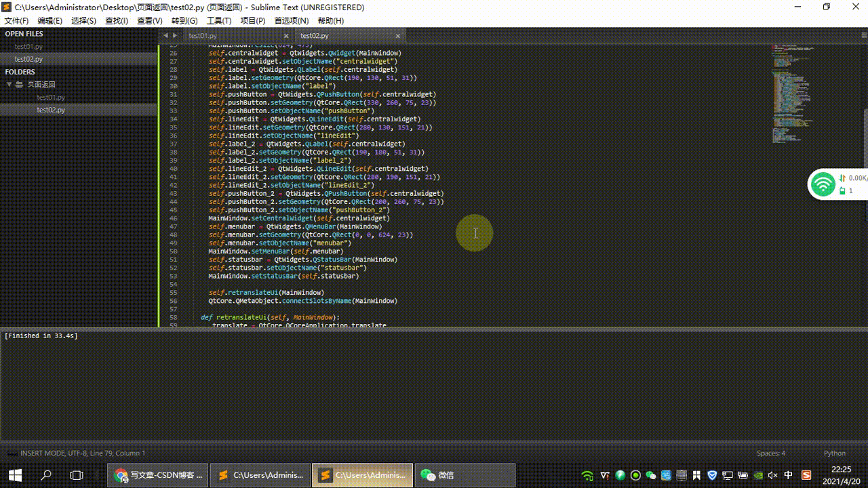
Task: Close the test01.py tab
Action: click(x=286, y=36)
